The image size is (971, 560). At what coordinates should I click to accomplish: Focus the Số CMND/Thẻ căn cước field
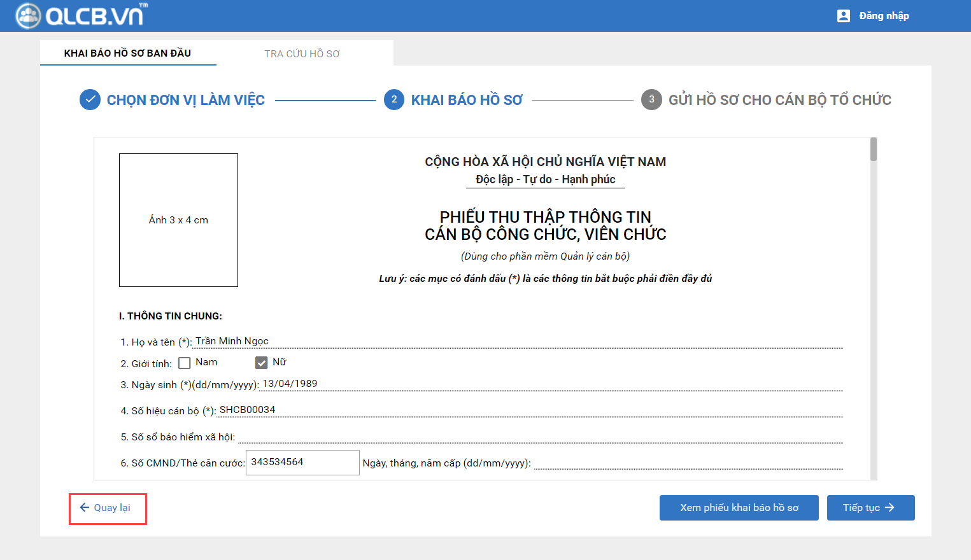[x=302, y=463]
